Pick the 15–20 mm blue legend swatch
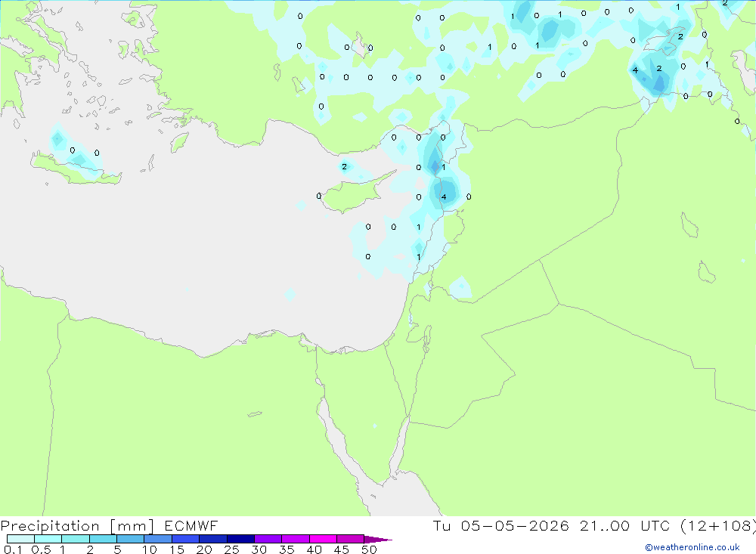 185,539
